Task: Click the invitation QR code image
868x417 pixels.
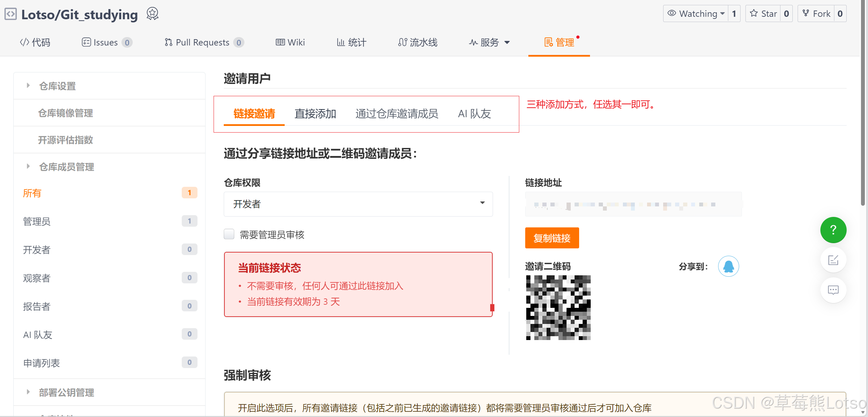Action: [x=558, y=308]
